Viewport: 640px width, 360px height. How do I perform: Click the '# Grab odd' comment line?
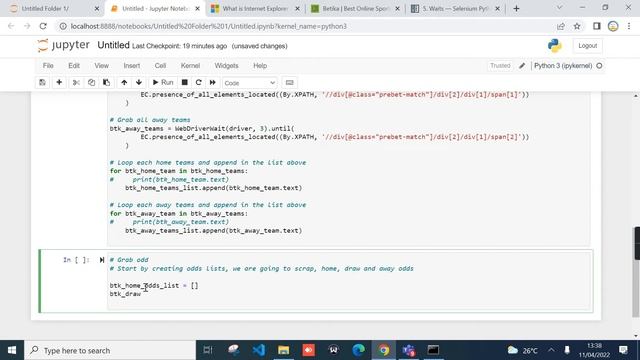click(x=129, y=260)
